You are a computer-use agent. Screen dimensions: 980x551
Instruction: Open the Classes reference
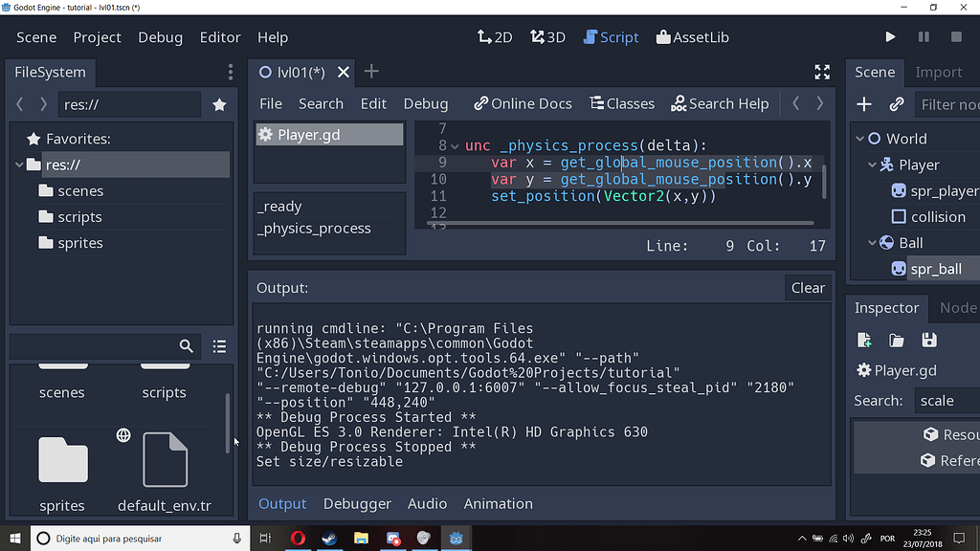[622, 103]
